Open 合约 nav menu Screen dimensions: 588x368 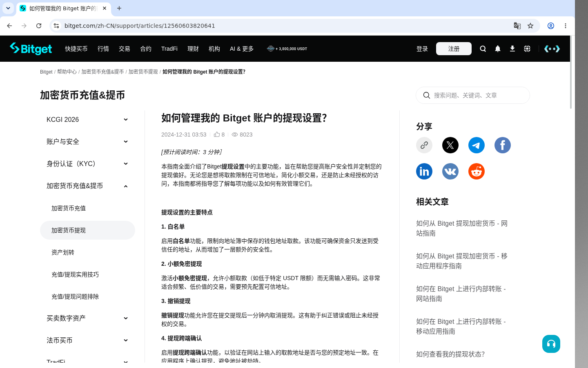click(146, 49)
